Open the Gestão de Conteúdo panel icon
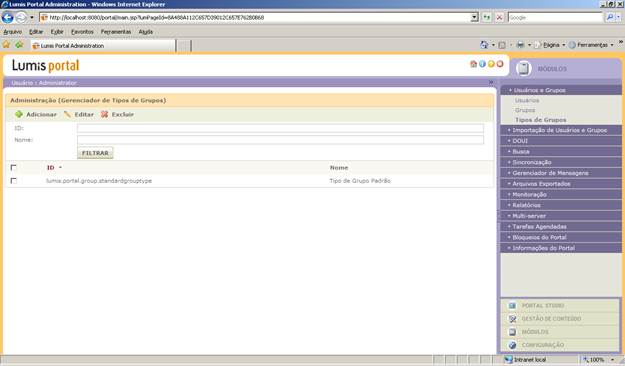This screenshot has height=366, width=625. point(513,319)
